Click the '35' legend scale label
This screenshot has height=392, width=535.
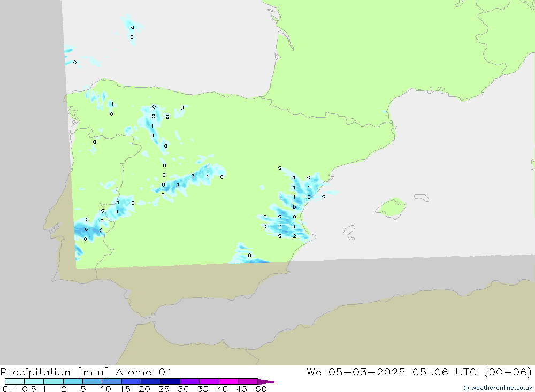tap(203, 389)
